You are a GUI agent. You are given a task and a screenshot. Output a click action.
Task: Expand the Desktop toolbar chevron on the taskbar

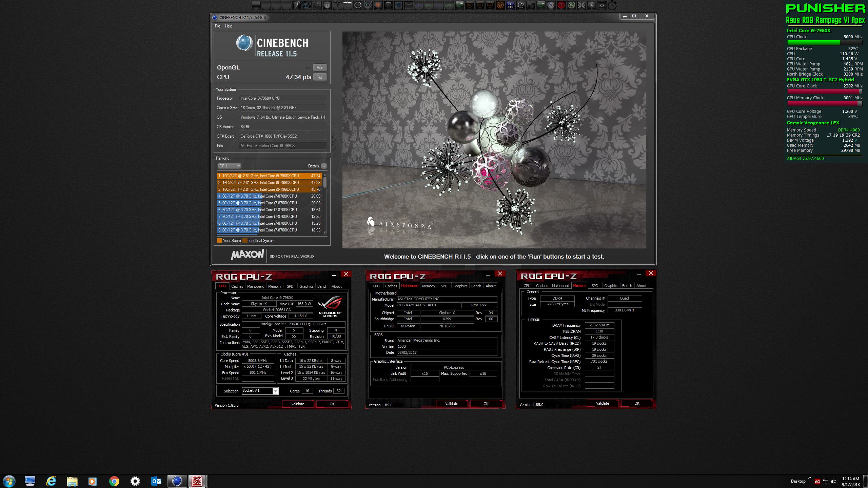(809, 478)
